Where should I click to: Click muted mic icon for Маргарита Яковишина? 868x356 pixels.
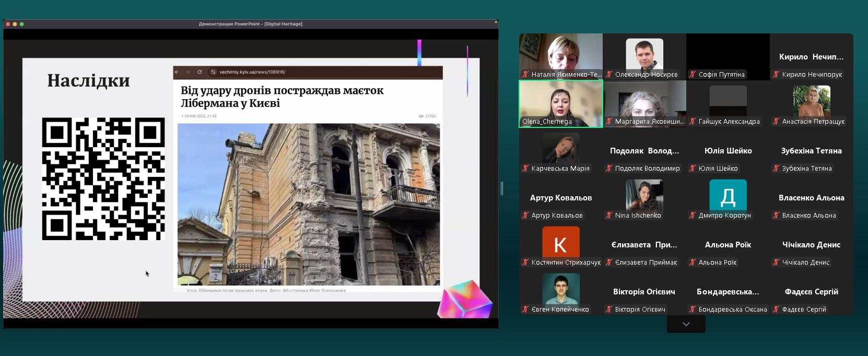pos(609,122)
